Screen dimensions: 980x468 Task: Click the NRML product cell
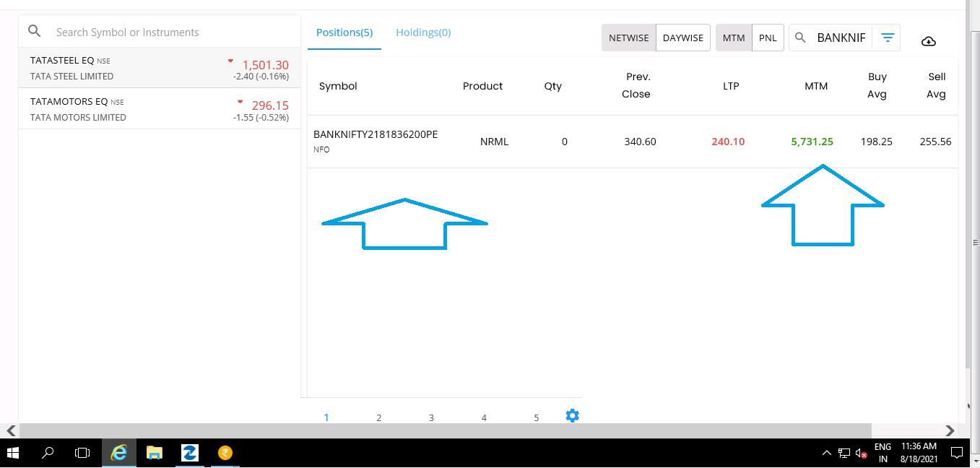pyautogui.click(x=495, y=142)
